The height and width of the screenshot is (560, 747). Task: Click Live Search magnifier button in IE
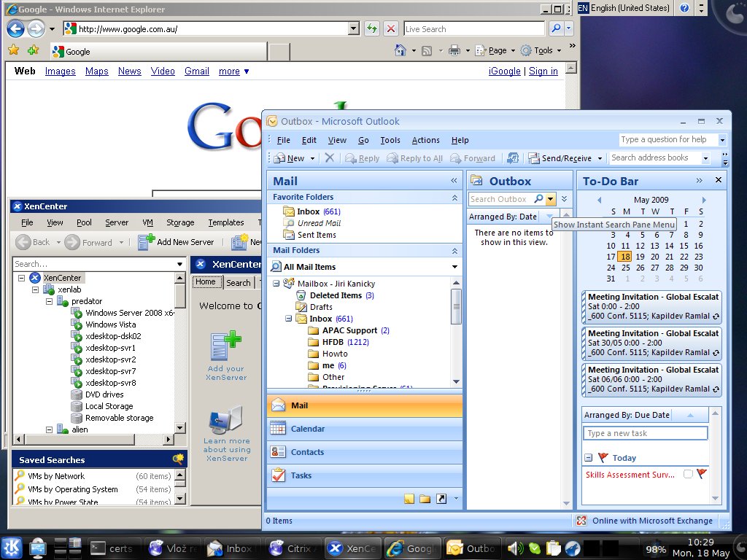click(x=556, y=28)
